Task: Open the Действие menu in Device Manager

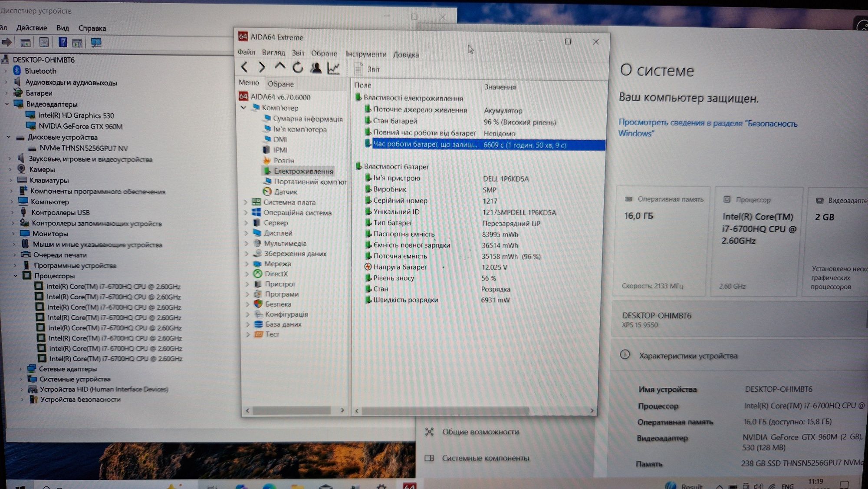Action: coord(32,28)
